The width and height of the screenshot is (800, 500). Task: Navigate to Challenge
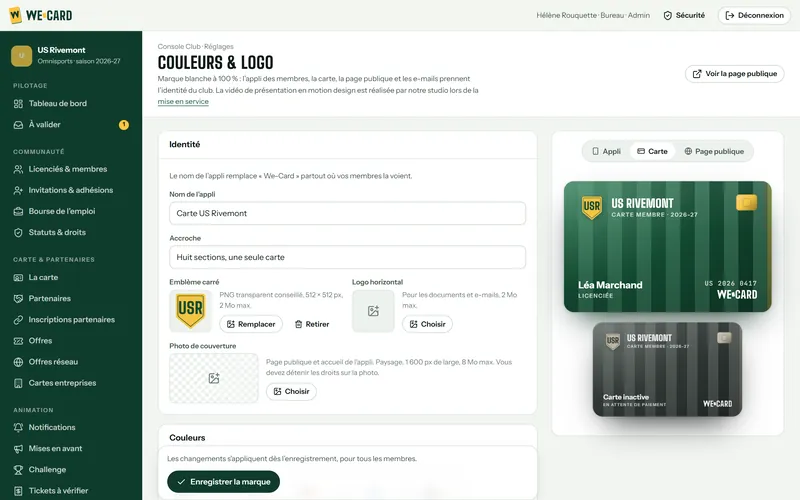point(71,470)
